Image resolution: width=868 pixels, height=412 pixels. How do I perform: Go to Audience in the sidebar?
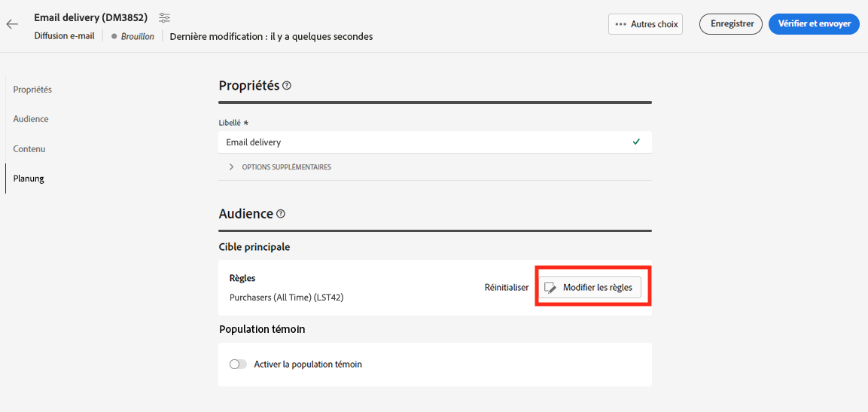tap(31, 119)
